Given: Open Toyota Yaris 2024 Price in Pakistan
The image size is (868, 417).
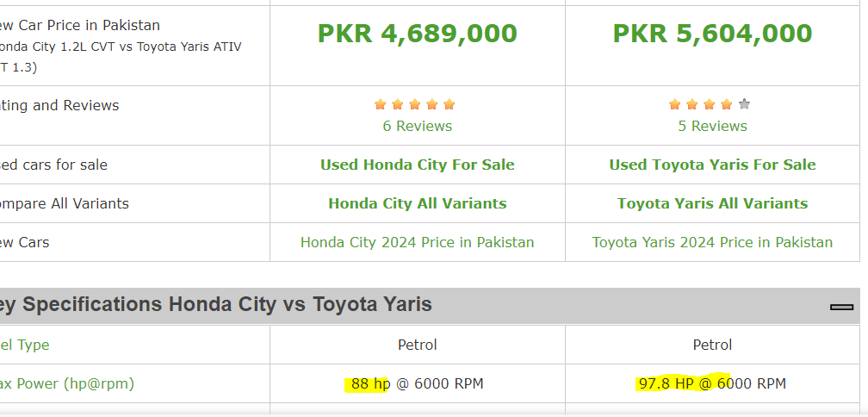Looking at the screenshot, I should (712, 243).
